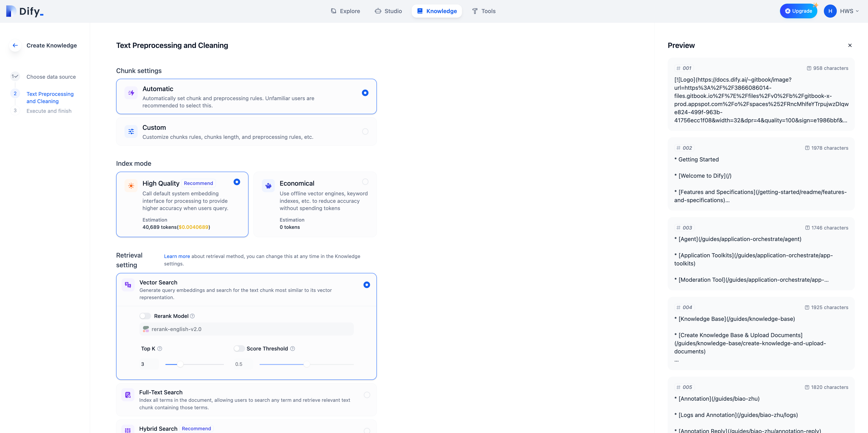Viewport: 868px width, 433px height.
Task: Click the Top K help question icon
Action: [x=160, y=348]
